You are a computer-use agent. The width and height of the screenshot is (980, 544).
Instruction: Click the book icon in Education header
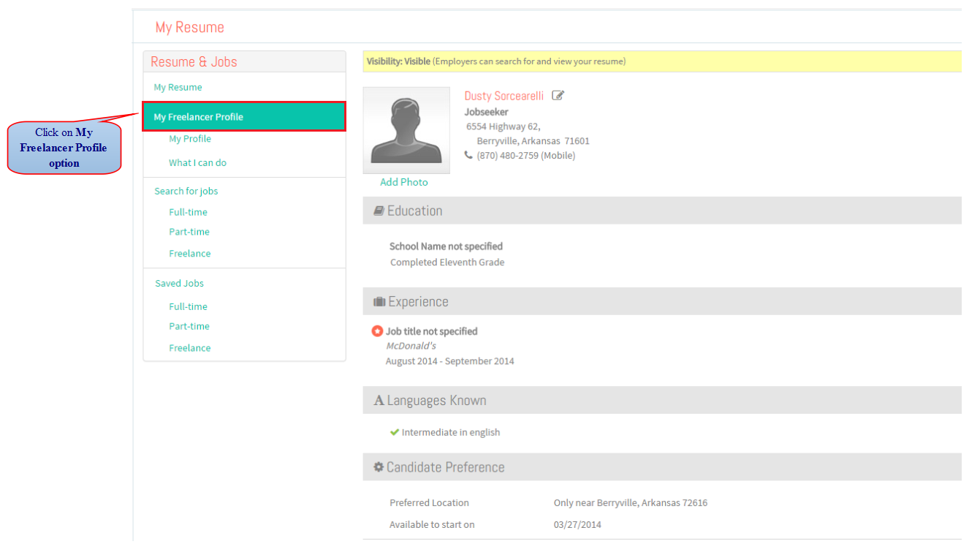(379, 211)
